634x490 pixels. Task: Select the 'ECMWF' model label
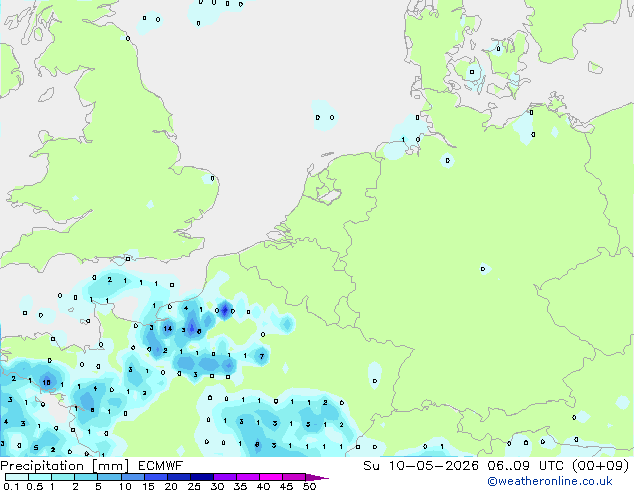coord(160,466)
